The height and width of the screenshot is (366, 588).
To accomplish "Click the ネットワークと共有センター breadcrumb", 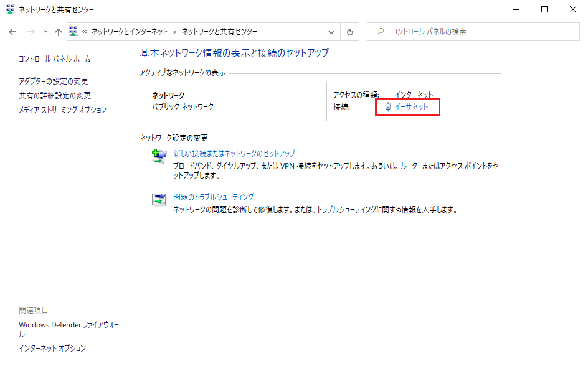I will [x=219, y=32].
